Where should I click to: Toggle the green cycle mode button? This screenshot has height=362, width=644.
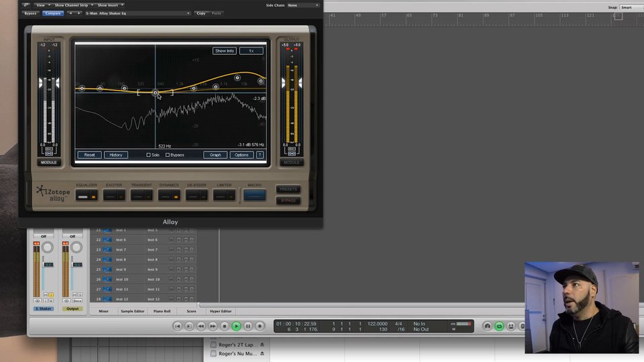coord(499,326)
